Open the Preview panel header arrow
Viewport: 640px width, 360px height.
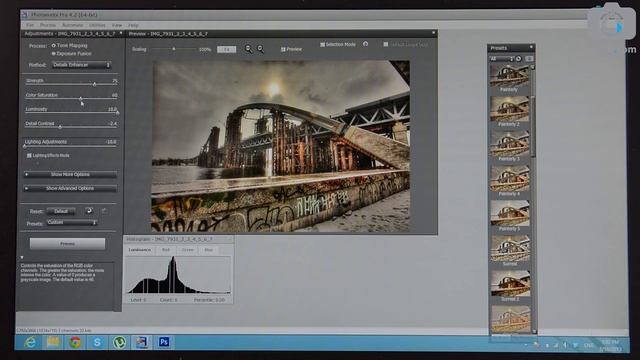point(433,33)
